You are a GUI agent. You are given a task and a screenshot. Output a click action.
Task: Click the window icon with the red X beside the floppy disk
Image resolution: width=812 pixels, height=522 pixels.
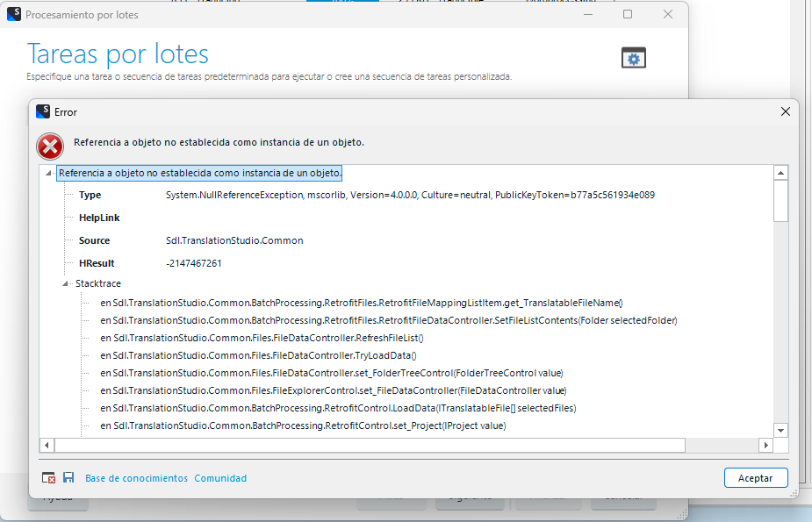point(48,478)
